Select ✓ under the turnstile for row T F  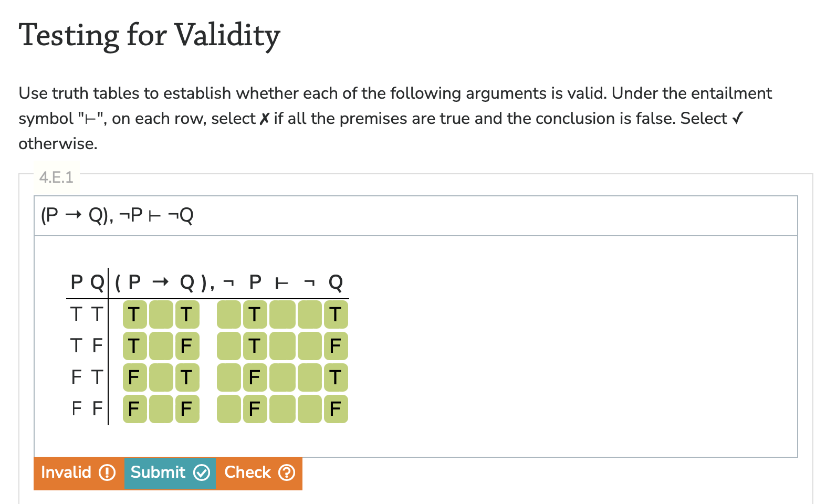pos(281,346)
